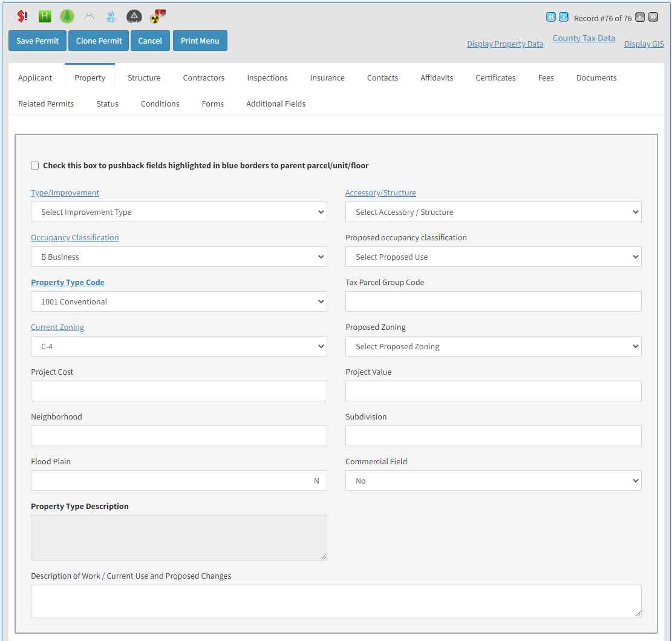Open the Select Improvement Type dropdown
Image resolution: width=672 pixels, height=641 pixels.
click(178, 212)
